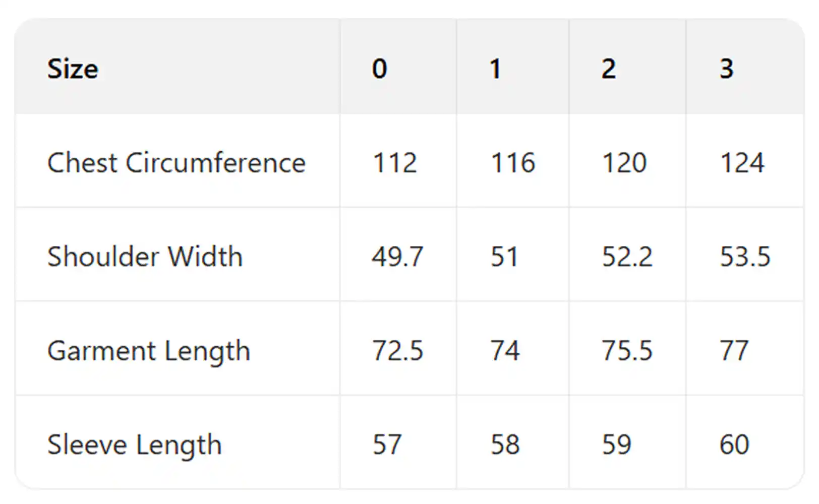Select the shoulder width value 53.5
The image size is (819, 504).
pyautogui.click(x=745, y=257)
